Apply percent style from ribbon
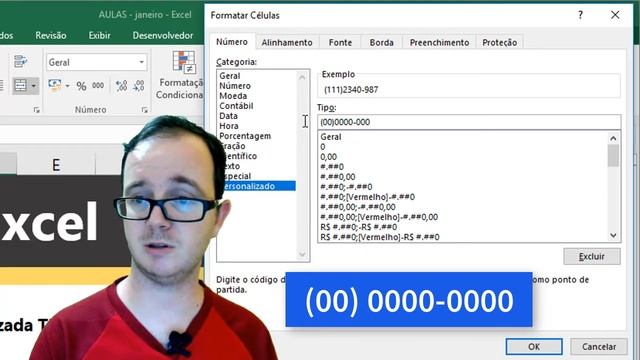This screenshot has height=360, width=640. (x=81, y=86)
